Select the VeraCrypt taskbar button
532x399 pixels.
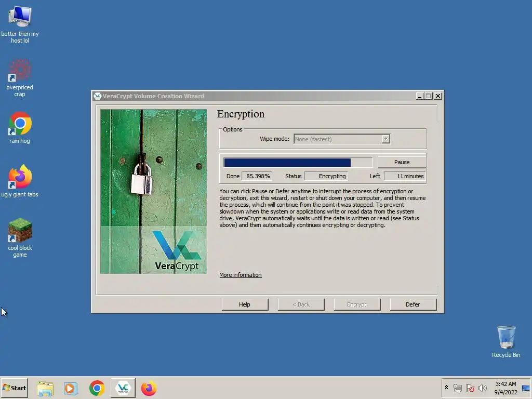point(123,388)
